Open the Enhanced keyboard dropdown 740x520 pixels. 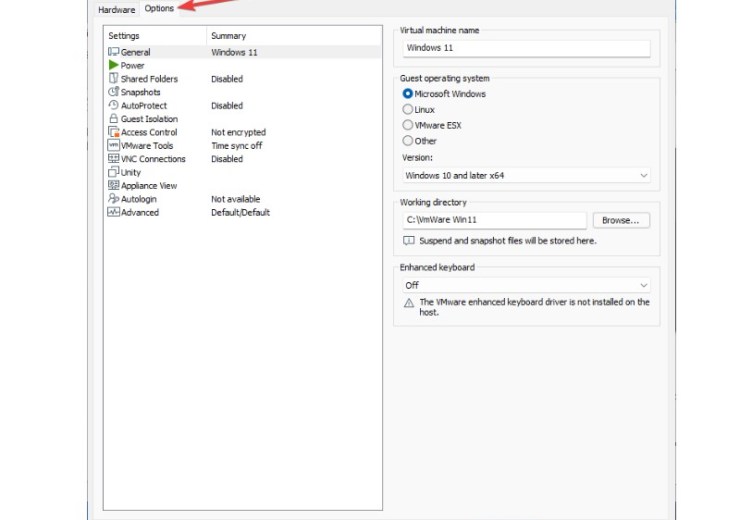(x=526, y=285)
